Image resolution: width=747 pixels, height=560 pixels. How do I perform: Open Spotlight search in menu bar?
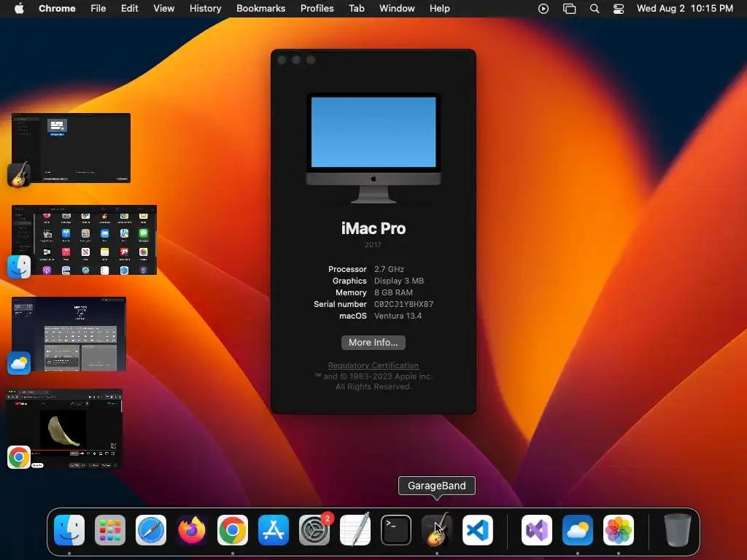click(x=595, y=9)
